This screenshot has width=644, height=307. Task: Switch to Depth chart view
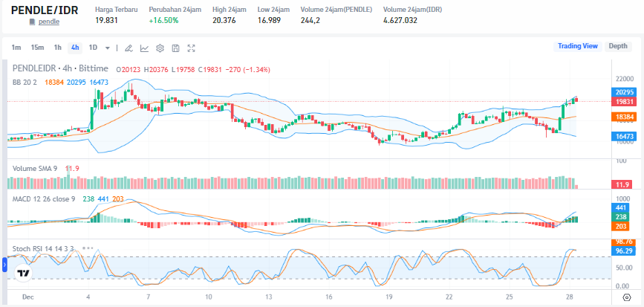click(x=618, y=46)
